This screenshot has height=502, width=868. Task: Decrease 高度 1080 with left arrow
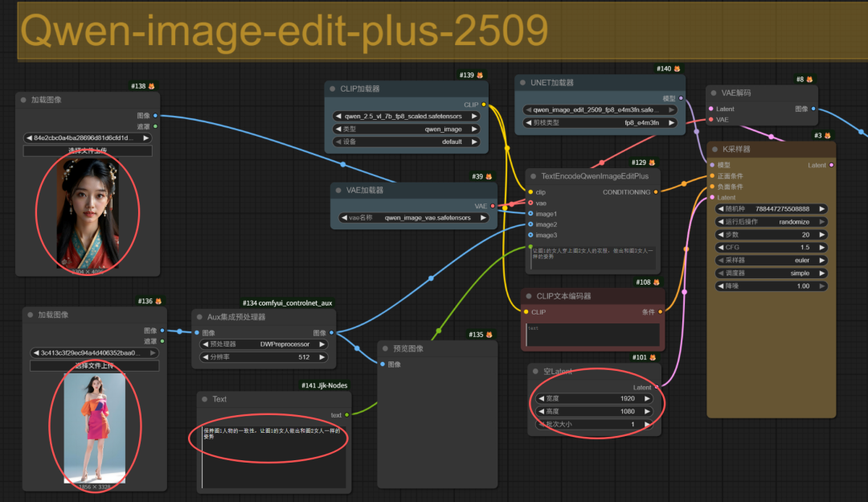click(x=542, y=411)
